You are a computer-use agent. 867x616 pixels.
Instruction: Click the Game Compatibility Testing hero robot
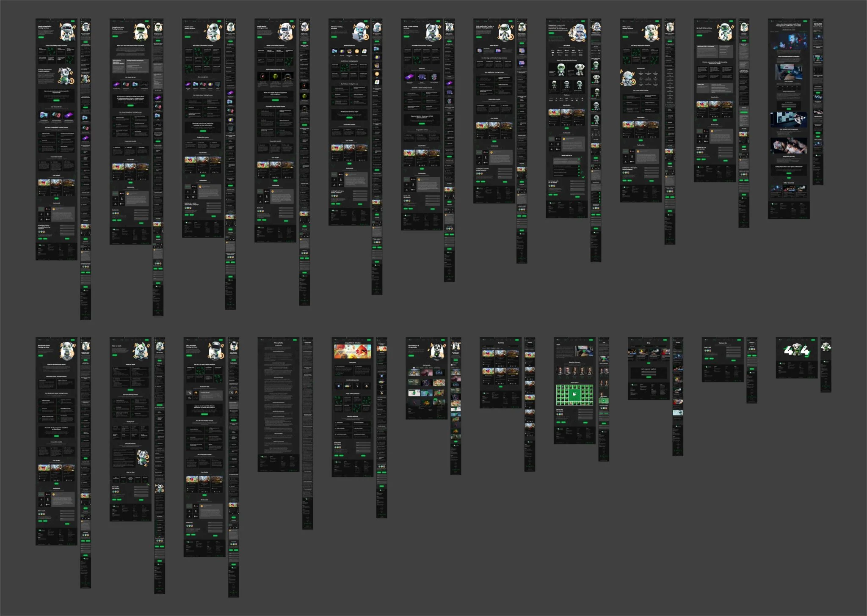(x=67, y=31)
